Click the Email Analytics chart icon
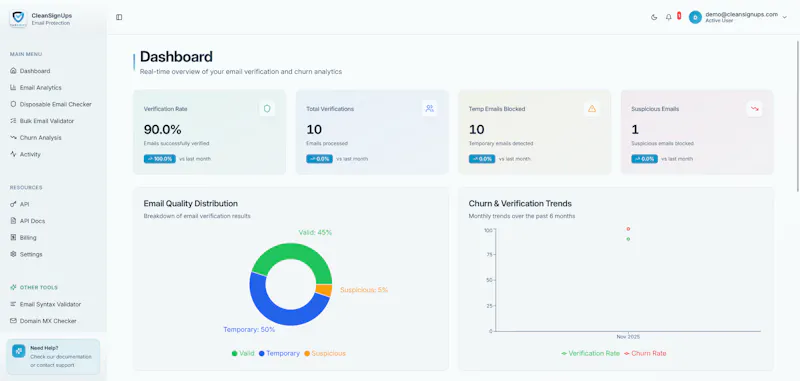 pos(13,88)
